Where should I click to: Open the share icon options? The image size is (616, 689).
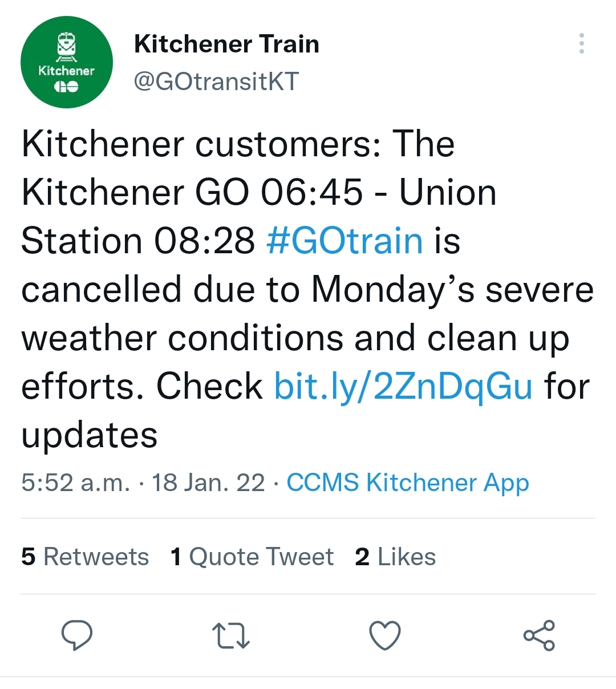(x=539, y=635)
